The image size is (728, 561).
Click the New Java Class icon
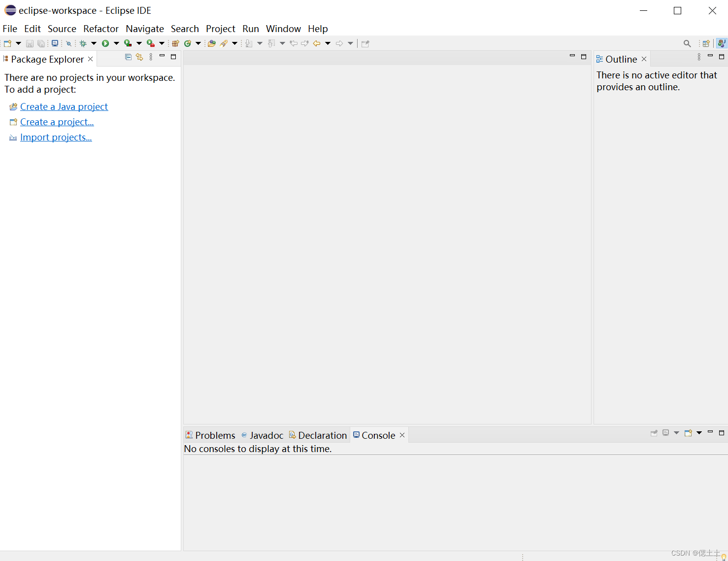pos(187,43)
